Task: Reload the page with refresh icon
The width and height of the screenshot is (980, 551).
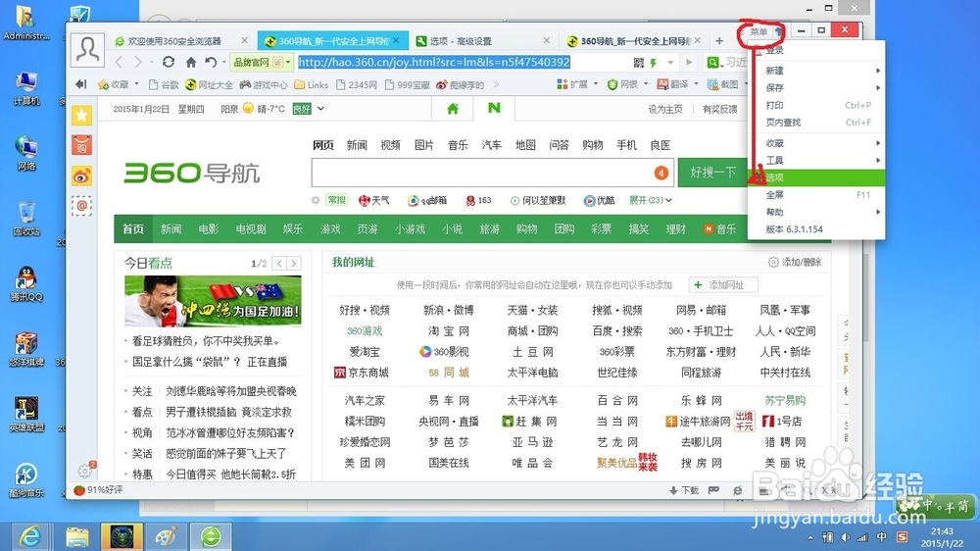Action: coord(169,62)
